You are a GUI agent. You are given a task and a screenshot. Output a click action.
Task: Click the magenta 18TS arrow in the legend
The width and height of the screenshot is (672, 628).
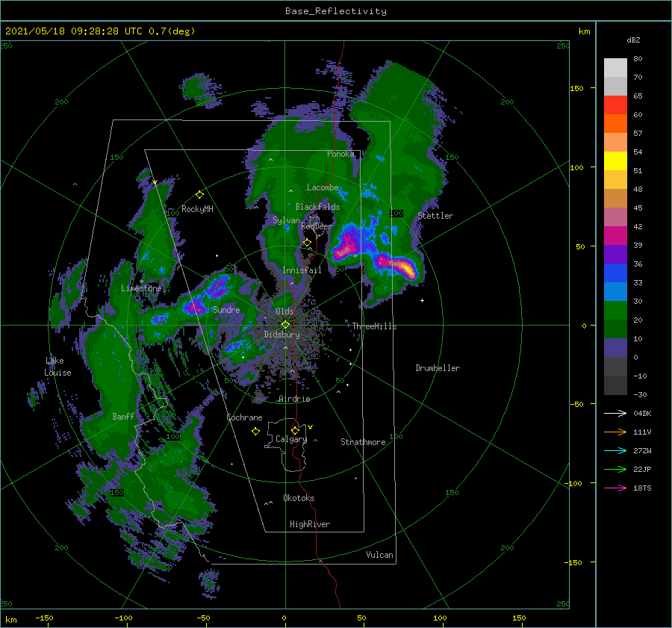click(615, 488)
